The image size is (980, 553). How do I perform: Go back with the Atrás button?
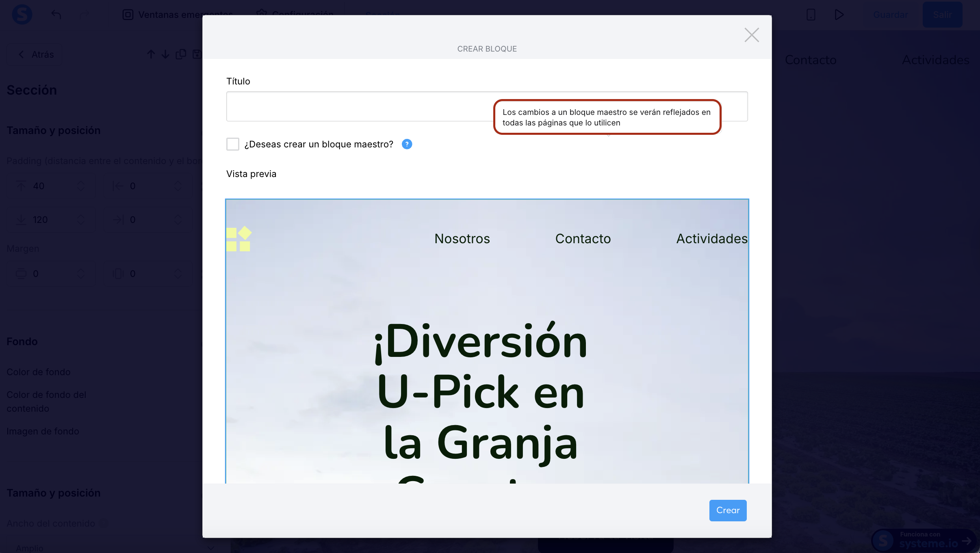pyautogui.click(x=35, y=54)
